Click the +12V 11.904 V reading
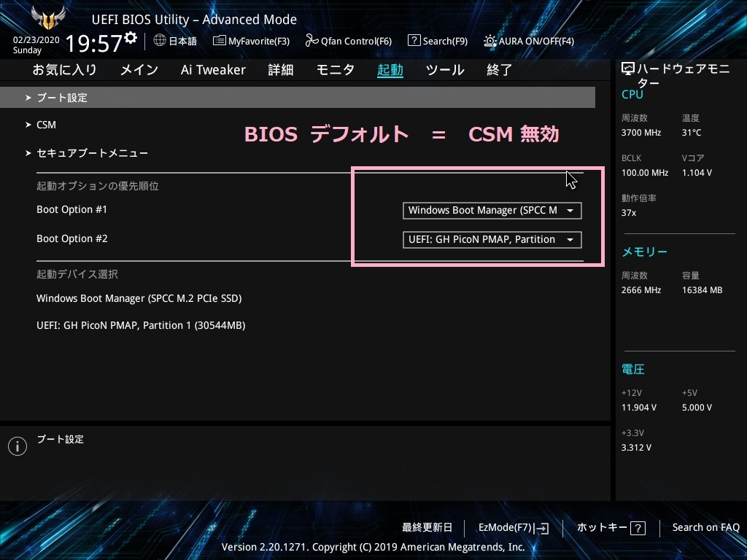 tap(639, 408)
